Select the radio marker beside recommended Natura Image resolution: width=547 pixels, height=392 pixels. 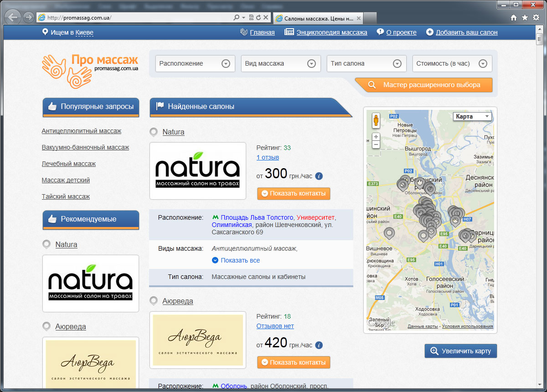(x=46, y=244)
